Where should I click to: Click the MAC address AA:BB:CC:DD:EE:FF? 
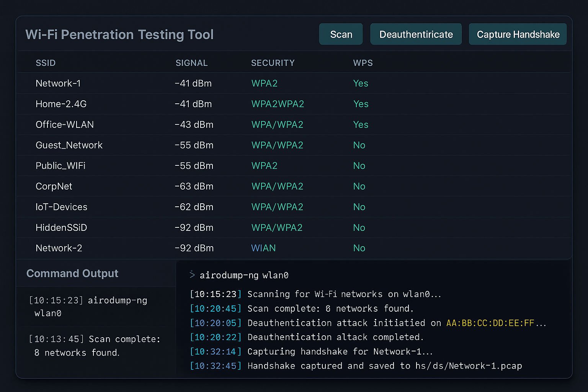tap(490, 323)
